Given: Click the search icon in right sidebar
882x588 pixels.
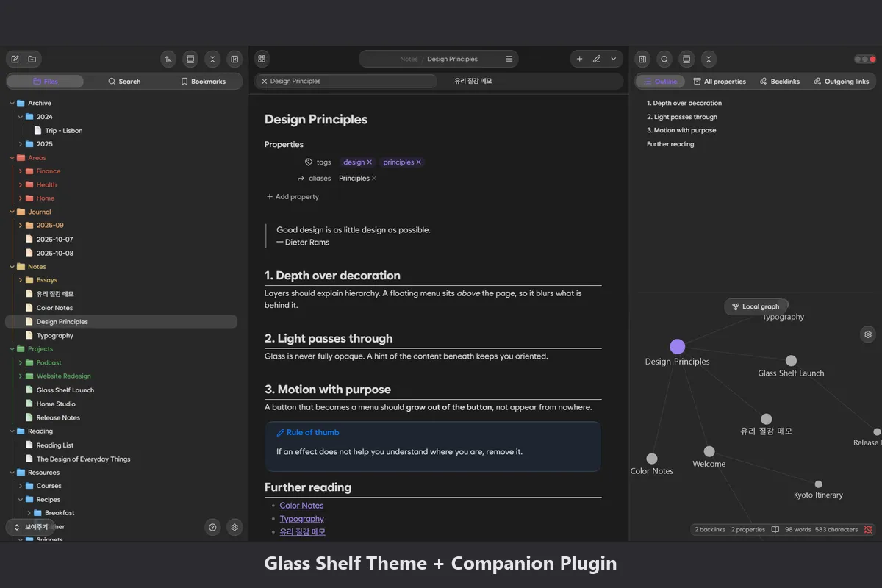Looking at the screenshot, I should (664, 59).
